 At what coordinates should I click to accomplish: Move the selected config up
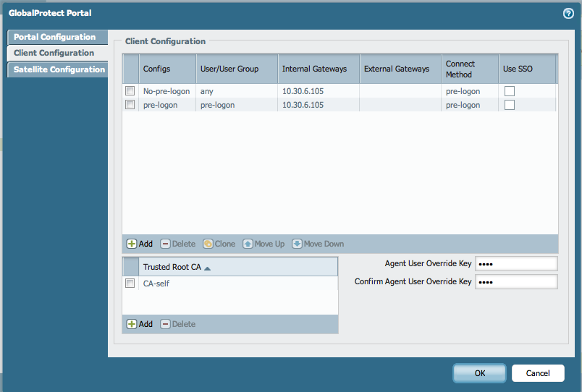click(263, 244)
